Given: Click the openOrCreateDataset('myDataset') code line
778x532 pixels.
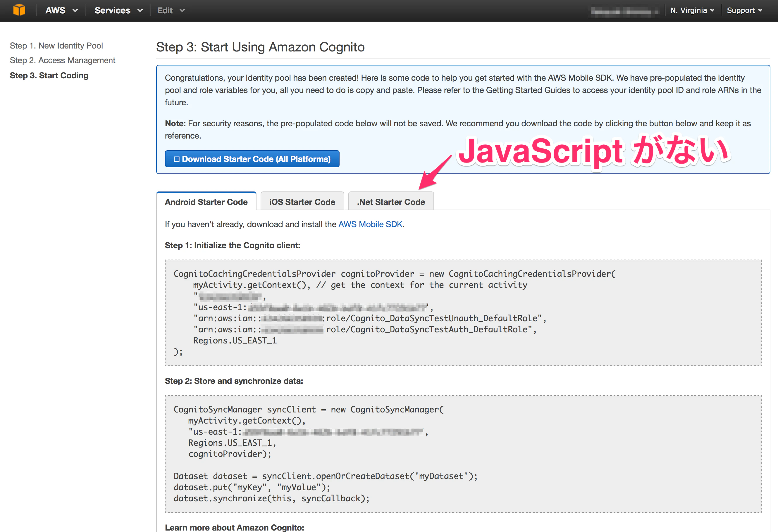Looking at the screenshot, I should pyautogui.click(x=326, y=476).
